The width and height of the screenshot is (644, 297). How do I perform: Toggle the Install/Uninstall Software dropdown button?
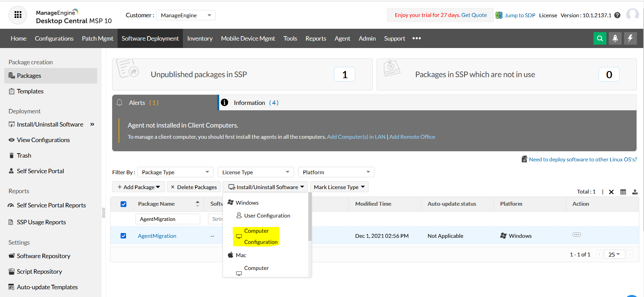[266, 187]
